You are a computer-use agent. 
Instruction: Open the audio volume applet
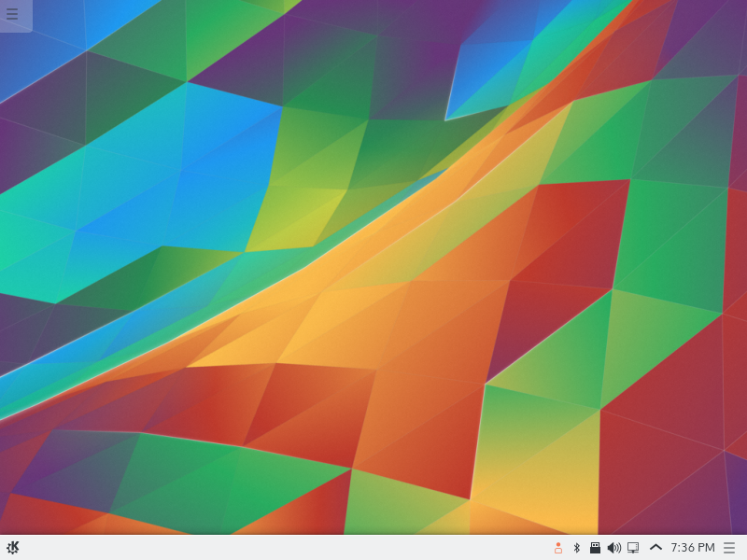tap(613, 548)
